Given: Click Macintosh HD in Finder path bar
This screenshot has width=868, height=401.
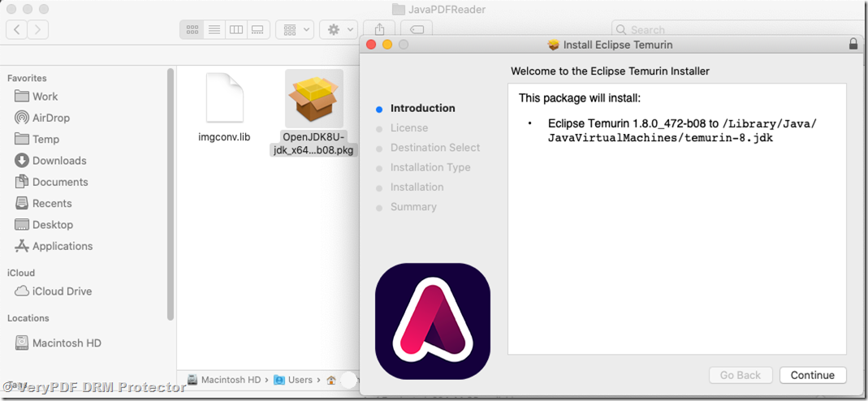Looking at the screenshot, I should [224, 380].
